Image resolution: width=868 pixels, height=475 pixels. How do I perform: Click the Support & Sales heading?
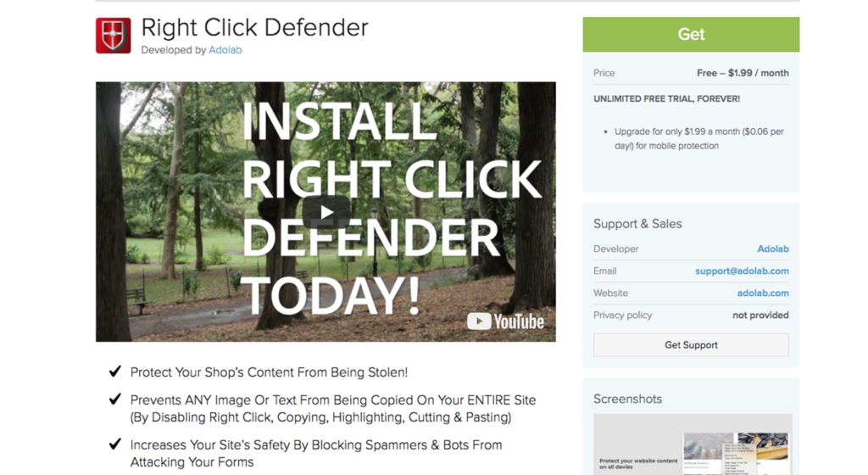(637, 224)
